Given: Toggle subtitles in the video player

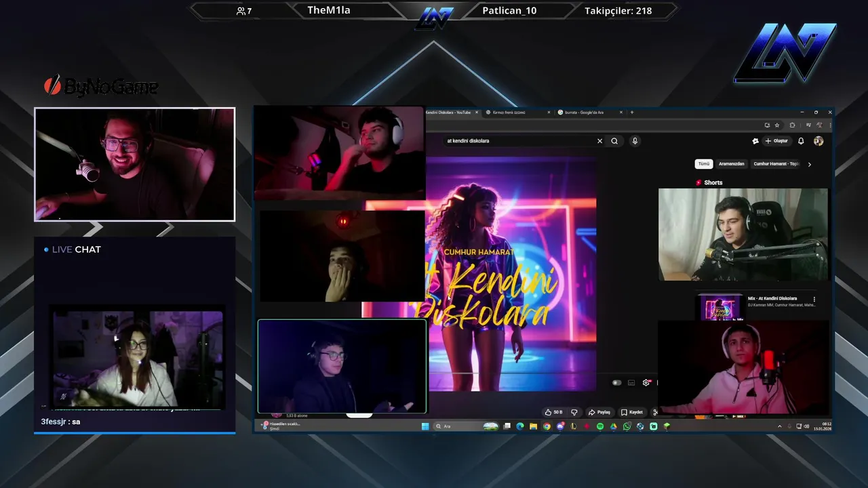Looking at the screenshot, I should (x=631, y=383).
